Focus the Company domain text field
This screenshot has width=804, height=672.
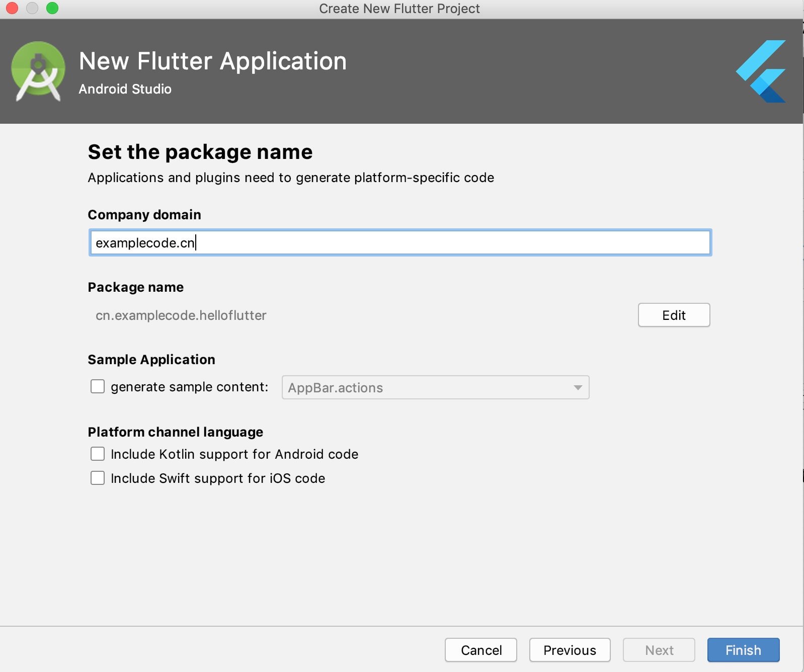coord(400,242)
